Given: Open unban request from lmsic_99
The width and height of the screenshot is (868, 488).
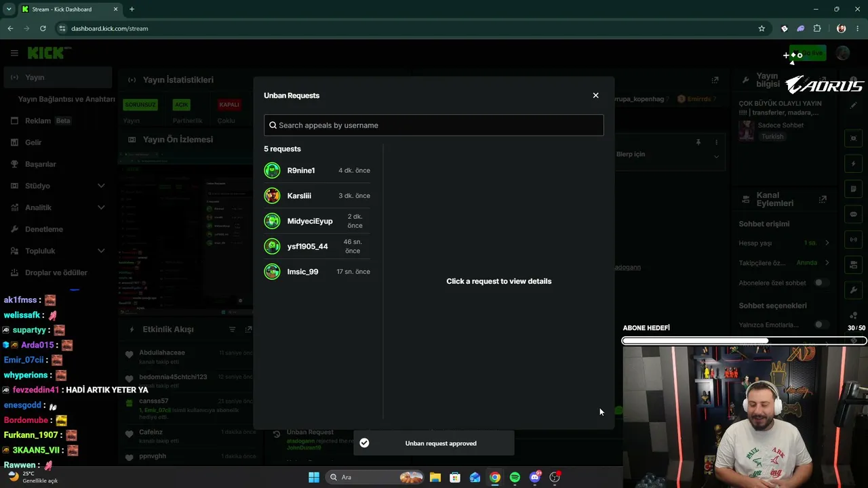Looking at the screenshot, I should [317, 272].
